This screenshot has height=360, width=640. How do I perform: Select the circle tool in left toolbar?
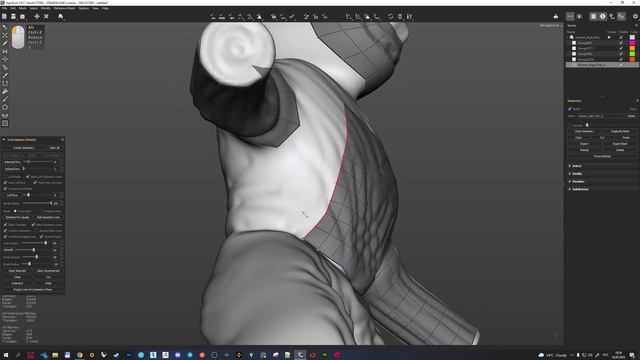click(5, 107)
